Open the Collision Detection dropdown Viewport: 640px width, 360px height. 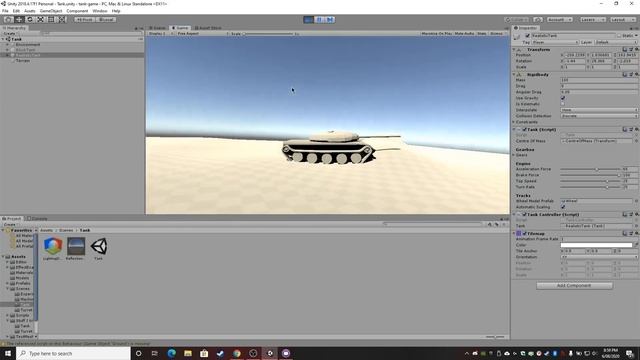[x=599, y=116]
